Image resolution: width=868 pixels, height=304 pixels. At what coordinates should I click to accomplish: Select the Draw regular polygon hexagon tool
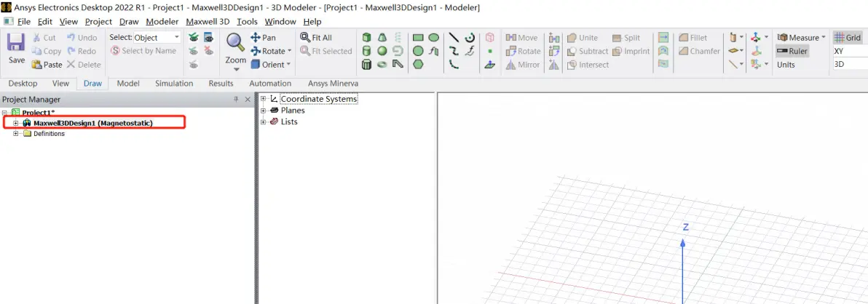point(418,64)
